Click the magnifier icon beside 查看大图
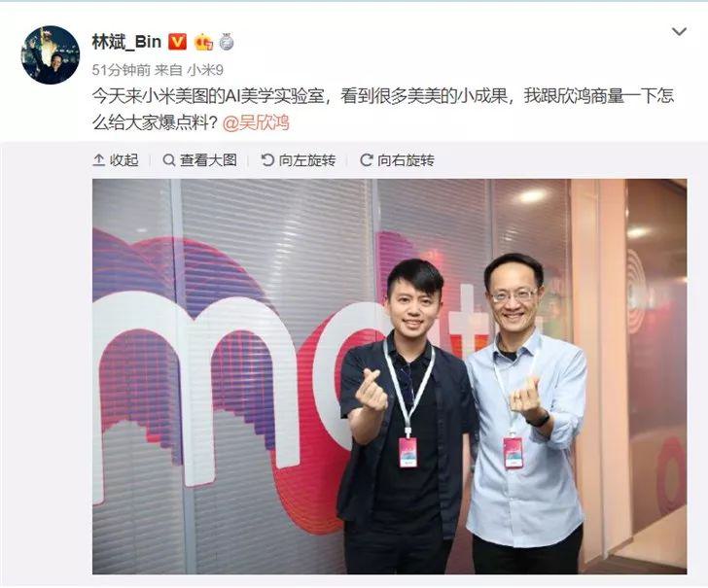The width and height of the screenshot is (708, 588). (169, 159)
